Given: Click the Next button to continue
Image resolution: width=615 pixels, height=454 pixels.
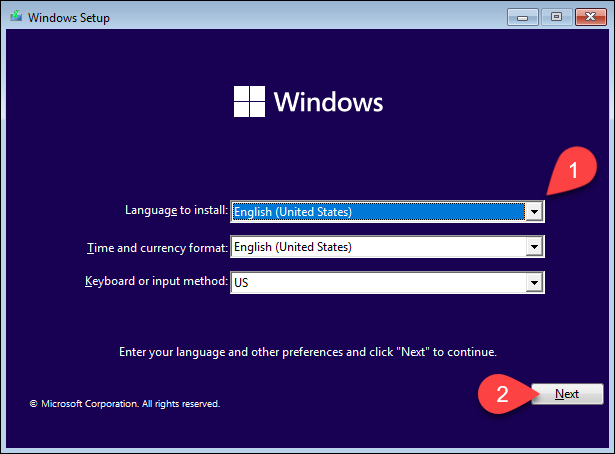Looking at the screenshot, I should coord(567,394).
